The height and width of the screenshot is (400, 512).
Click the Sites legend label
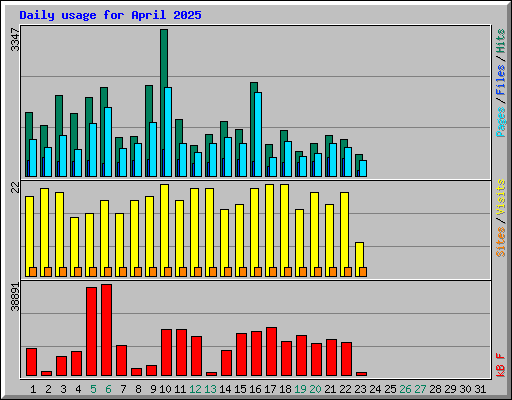[x=501, y=242]
